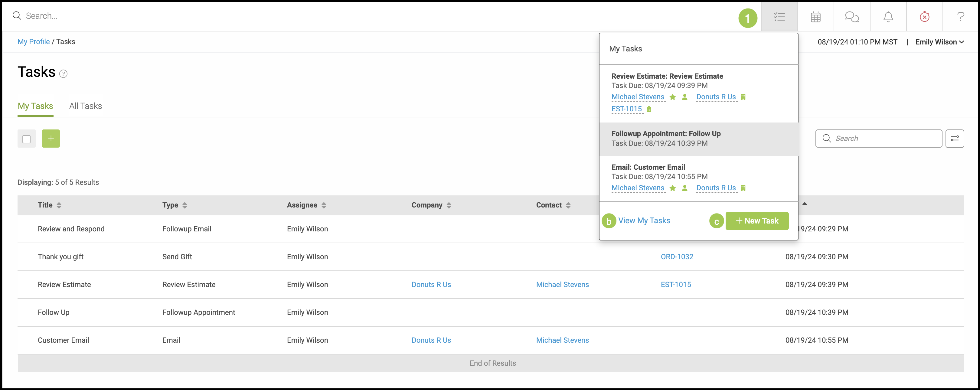
Task: Open the View My Tasks link
Action: tap(644, 221)
